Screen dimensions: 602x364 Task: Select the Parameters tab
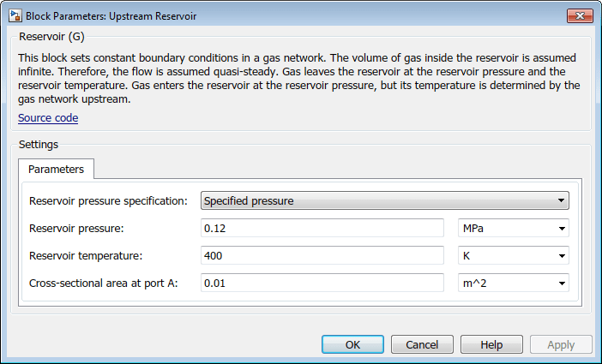[56, 170]
